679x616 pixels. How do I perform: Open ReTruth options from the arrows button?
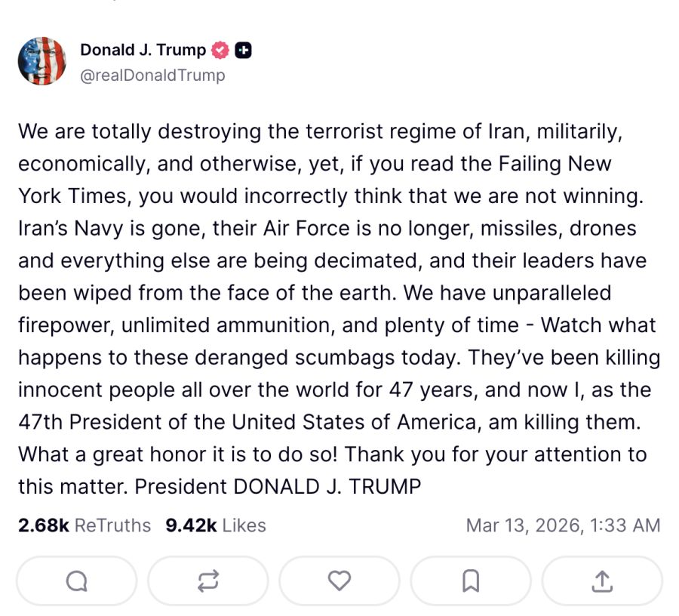pyautogui.click(x=207, y=581)
